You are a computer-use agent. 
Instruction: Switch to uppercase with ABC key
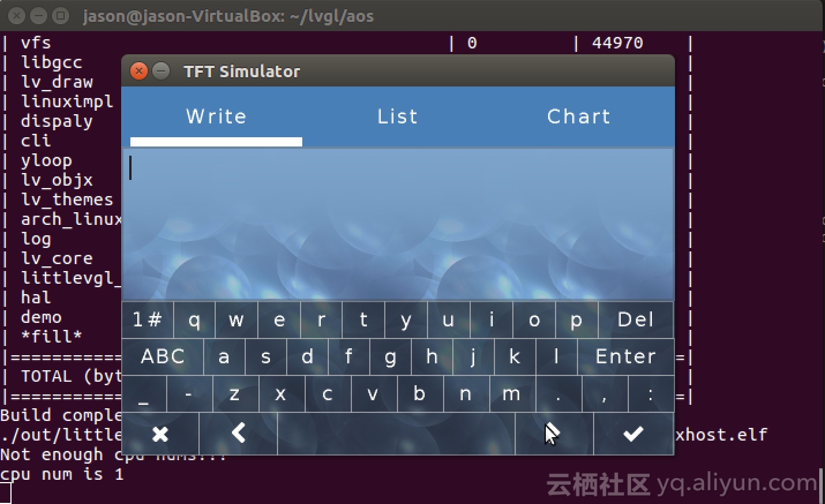tap(163, 357)
